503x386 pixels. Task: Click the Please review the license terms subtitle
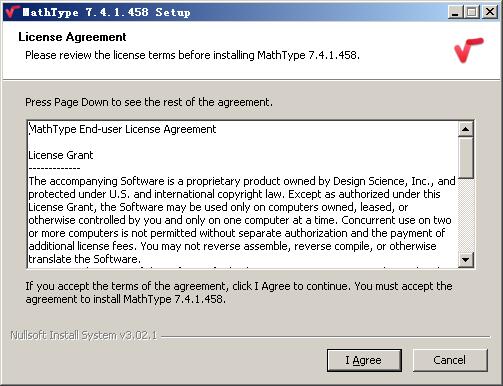(193, 55)
